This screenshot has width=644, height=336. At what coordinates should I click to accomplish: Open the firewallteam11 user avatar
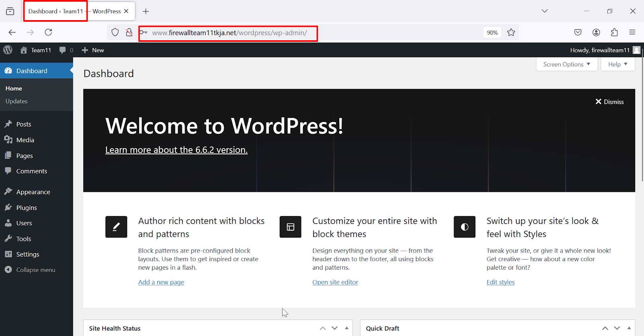(x=636, y=50)
